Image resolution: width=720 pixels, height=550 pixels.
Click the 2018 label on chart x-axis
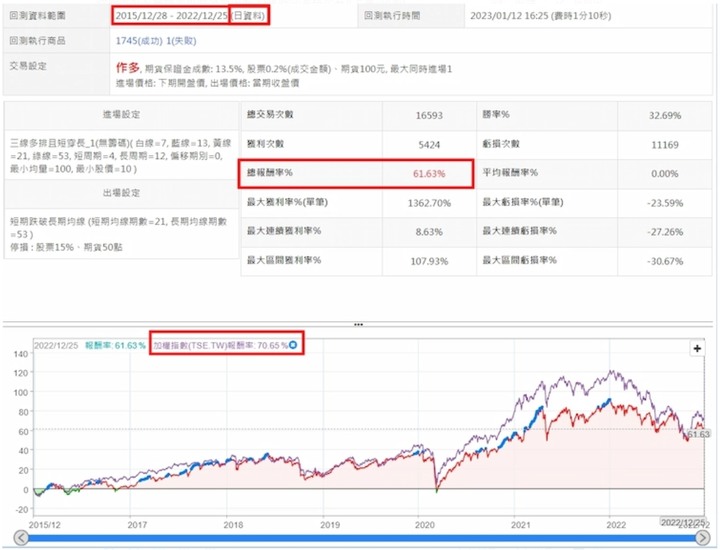coord(233,524)
